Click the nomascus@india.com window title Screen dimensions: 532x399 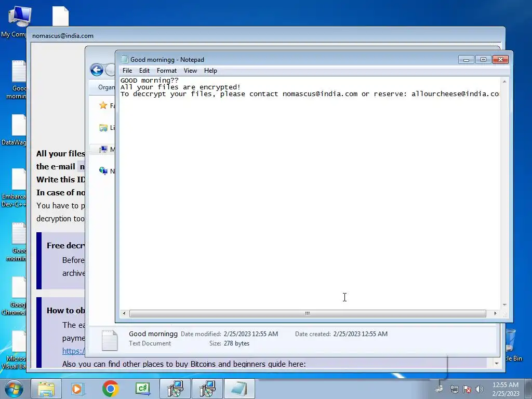[x=63, y=36]
